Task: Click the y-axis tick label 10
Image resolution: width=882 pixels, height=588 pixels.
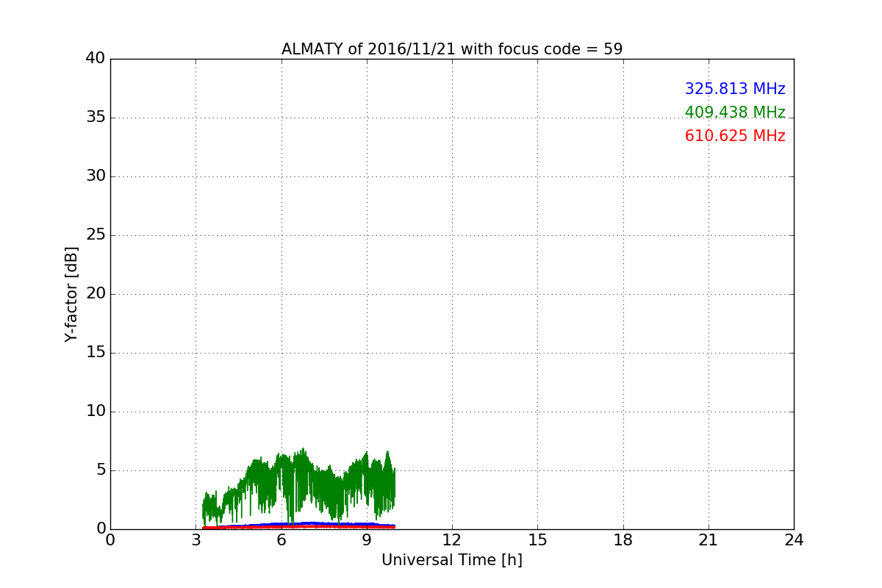Action: click(x=96, y=412)
